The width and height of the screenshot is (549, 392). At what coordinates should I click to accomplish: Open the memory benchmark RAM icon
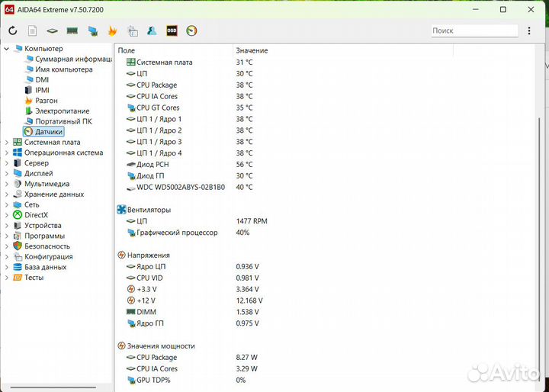pyautogui.click(x=72, y=31)
